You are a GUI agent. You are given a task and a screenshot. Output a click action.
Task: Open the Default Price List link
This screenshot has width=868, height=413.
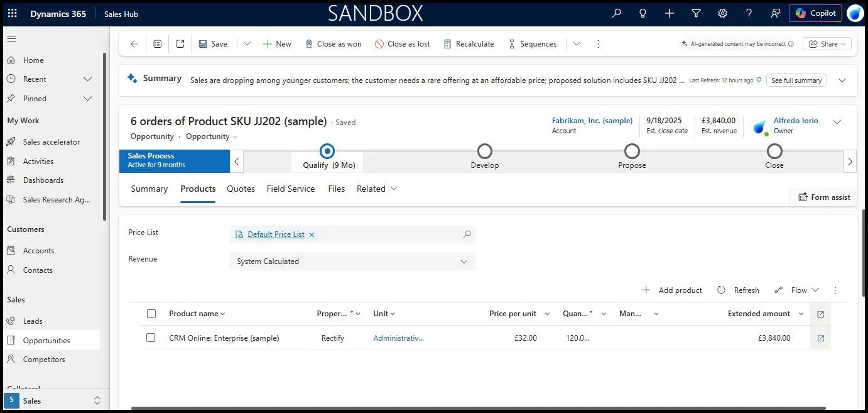pyautogui.click(x=276, y=234)
